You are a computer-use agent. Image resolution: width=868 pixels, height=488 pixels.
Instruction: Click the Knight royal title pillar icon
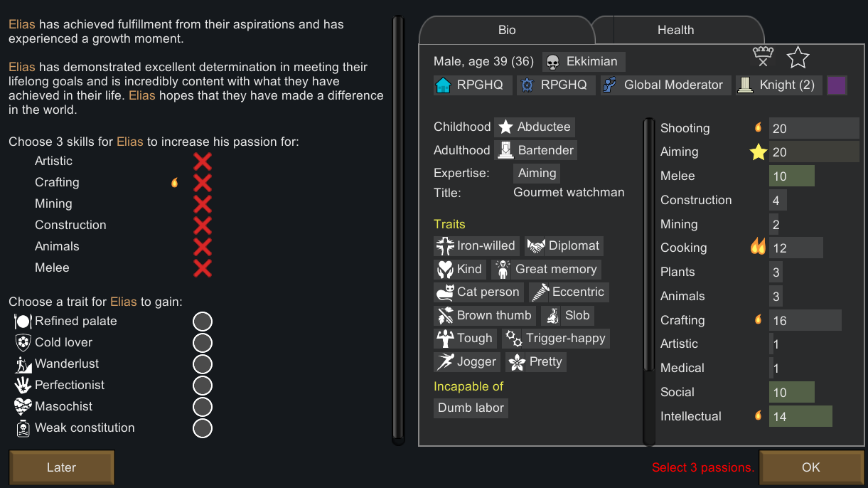(x=745, y=85)
